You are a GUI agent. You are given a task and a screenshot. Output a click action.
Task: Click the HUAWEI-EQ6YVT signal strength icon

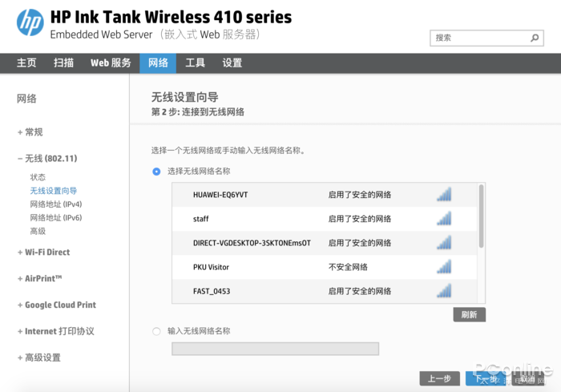point(444,194)
